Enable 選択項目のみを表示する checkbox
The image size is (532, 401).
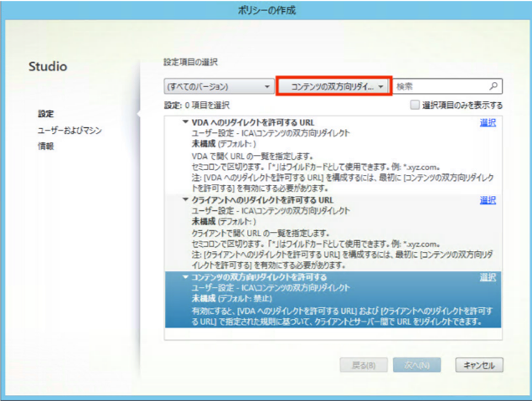[415, 105]
